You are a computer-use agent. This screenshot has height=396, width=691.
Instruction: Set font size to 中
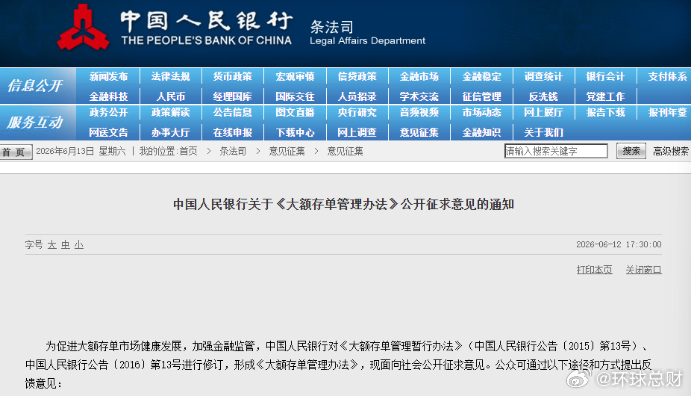pyautogui.click(x=66, y=245)
